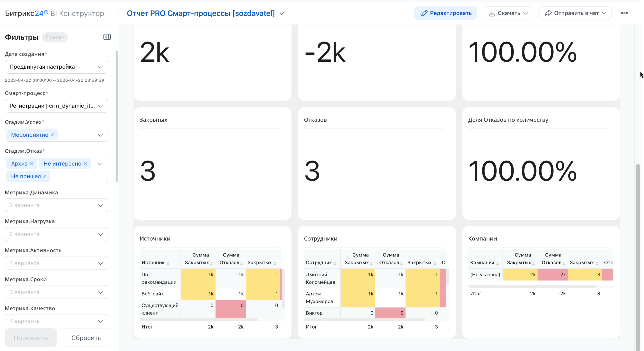This screenshot has height=351, width=644.
Task: Click the red 0 cell for Виктор
Action: (x=390, y=313)
